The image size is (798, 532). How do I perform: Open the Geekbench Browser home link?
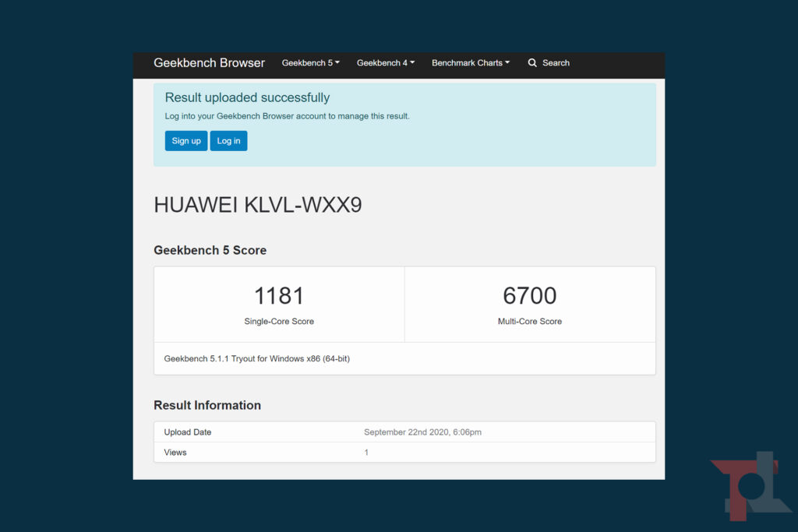(209, 63)
